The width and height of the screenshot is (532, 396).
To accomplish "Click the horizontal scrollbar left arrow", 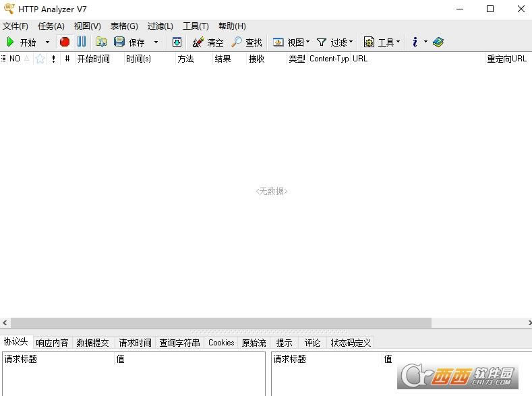I will [5, 322].
